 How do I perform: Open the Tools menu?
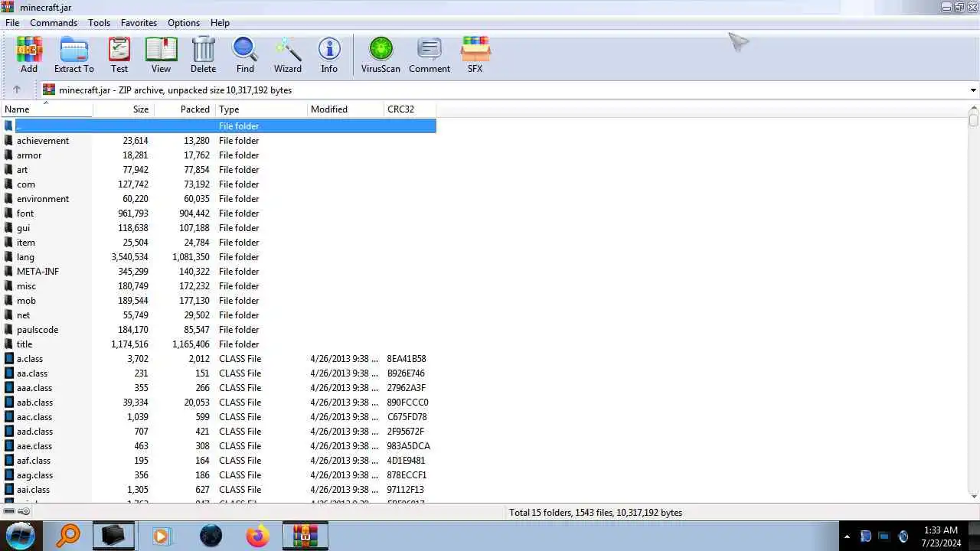(99, 23)
